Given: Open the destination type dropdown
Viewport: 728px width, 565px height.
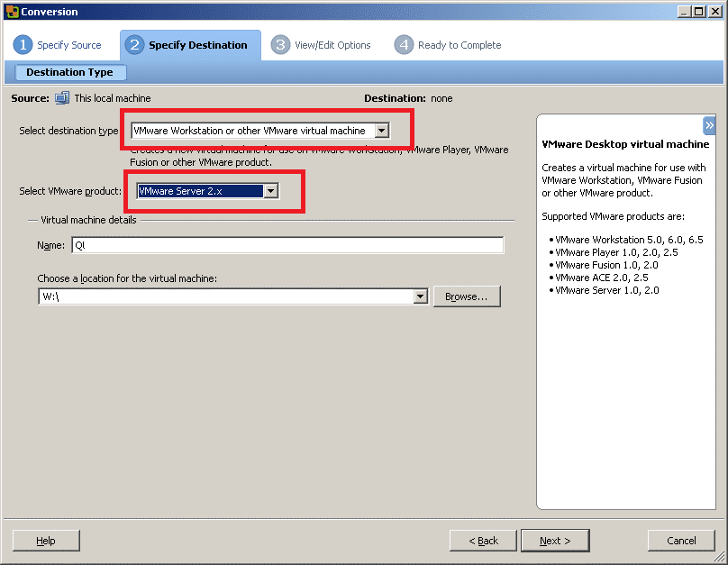Looking at the screenshot, I should tap(382, 131).
